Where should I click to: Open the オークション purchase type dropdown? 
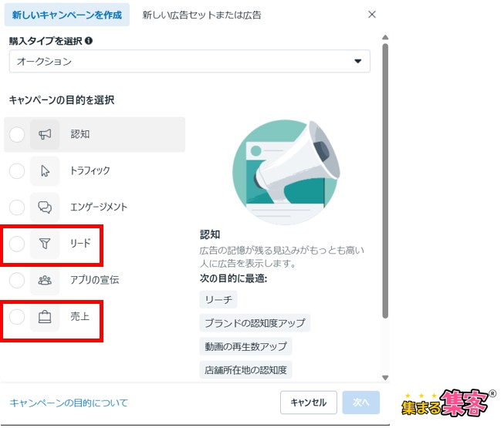coord(190,61)
